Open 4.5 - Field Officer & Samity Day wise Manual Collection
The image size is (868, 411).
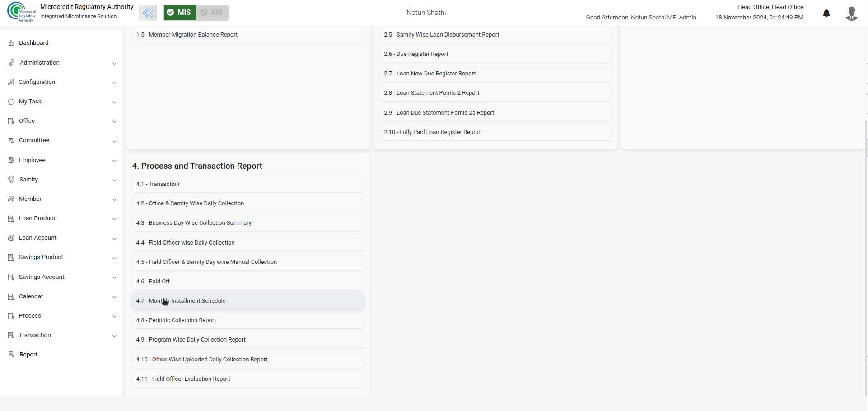pos(247,262)
